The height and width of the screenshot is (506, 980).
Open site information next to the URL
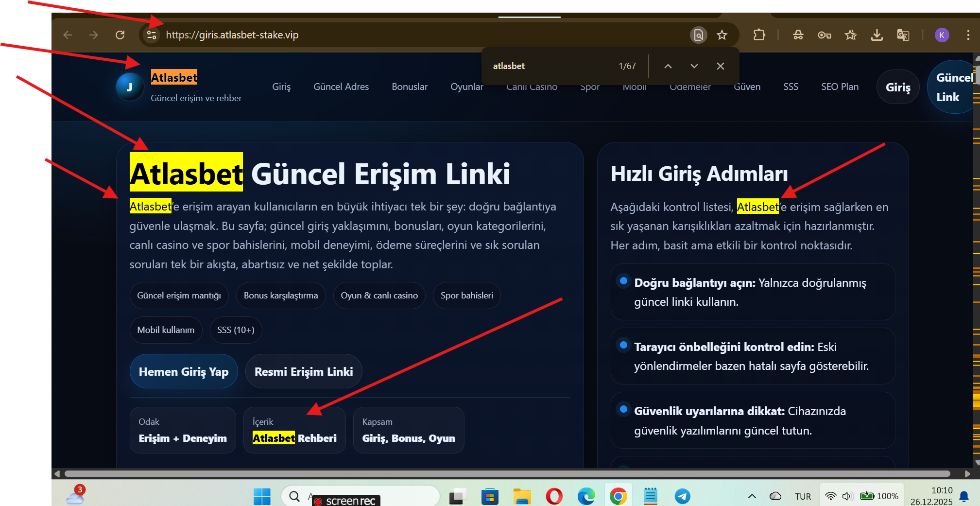[x=152, y=35]
